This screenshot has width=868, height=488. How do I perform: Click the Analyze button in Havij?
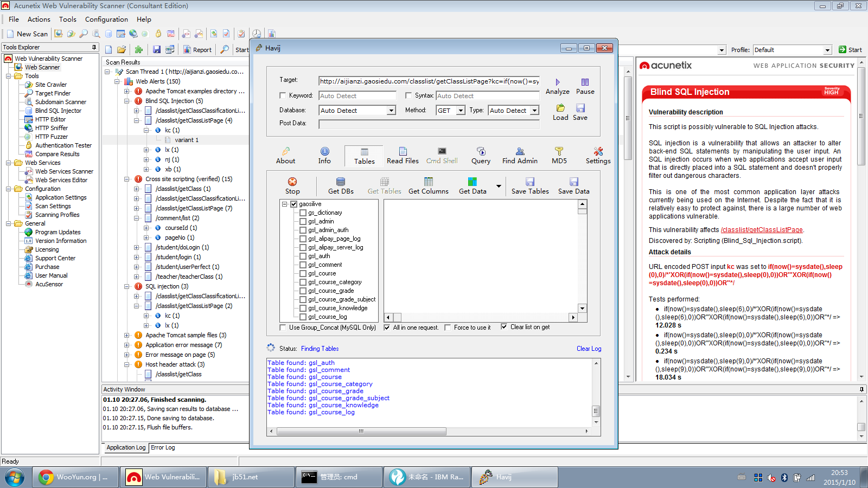coord(558,87)
